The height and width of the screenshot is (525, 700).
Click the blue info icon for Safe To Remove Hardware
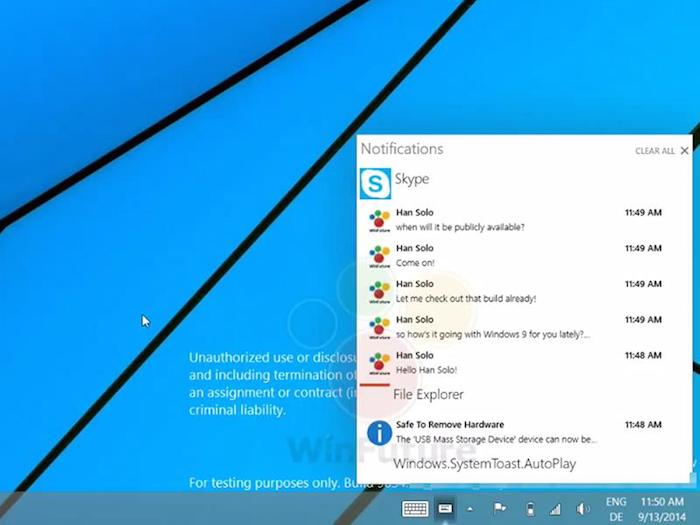(379, 432)
